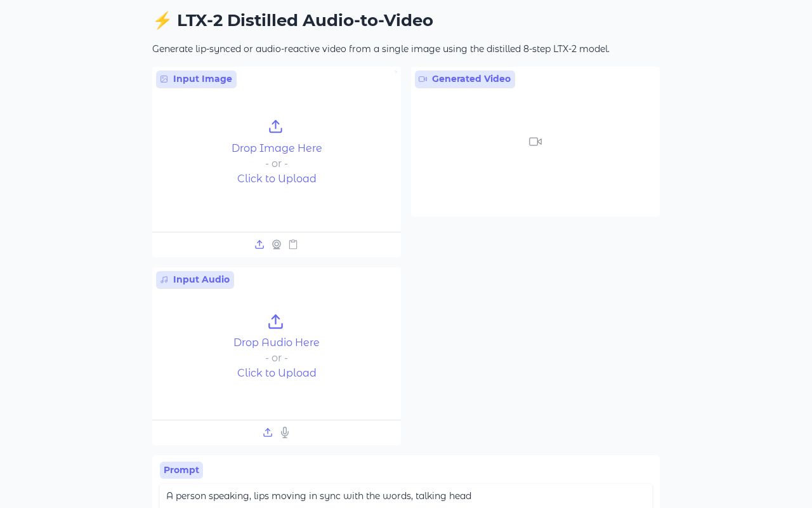Click the video camera placeholder icon
Image resolution: width=812 pixels, height=508 pixels.
(x=535, y=142)
